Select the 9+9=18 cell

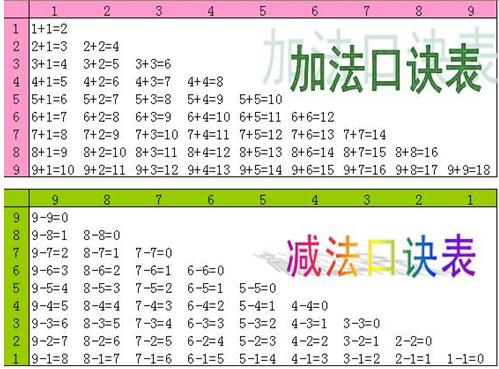[469, 170]
